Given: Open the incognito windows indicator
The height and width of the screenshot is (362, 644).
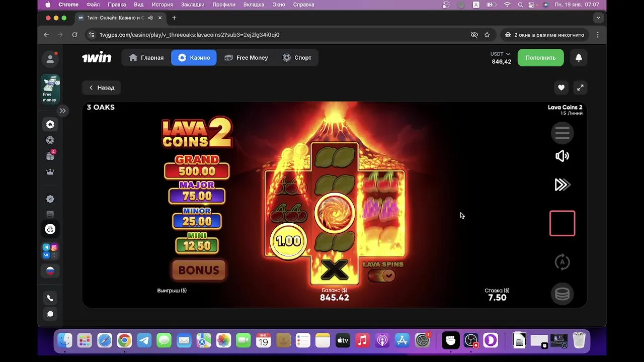Looking at the screenshot, I should (544, 35).
